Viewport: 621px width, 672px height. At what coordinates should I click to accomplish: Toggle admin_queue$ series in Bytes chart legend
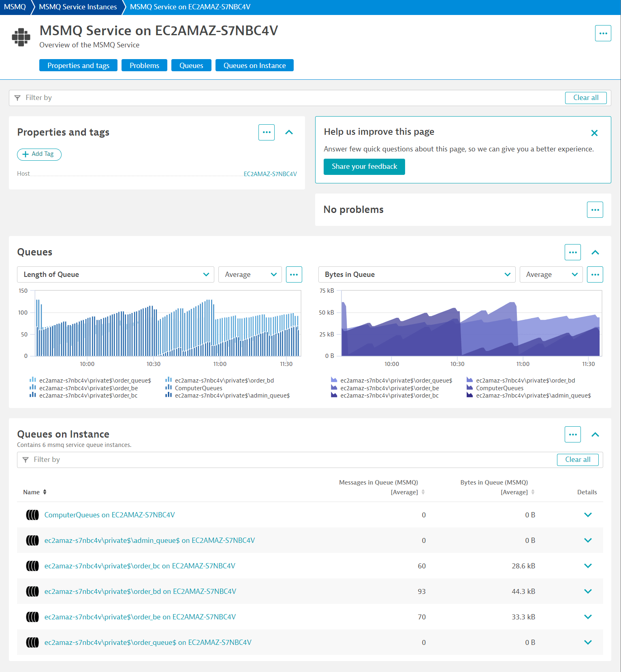pyautogui.click(x=529, y=396)
